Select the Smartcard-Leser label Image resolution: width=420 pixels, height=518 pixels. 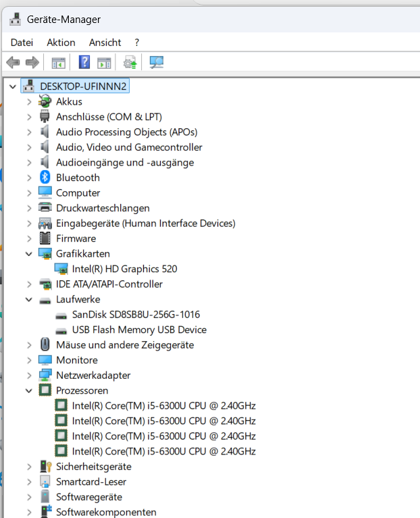[x=91, y=482]
